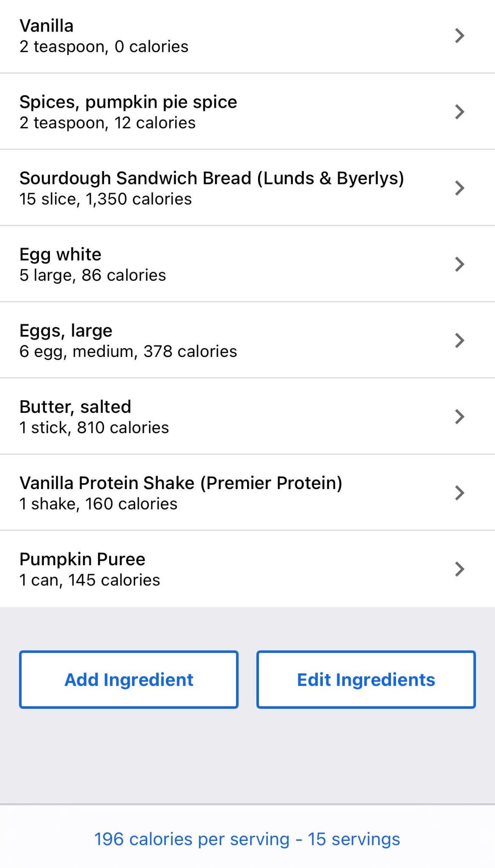Select Vanilla Protein Shake (Premier Protein)
495x868 pixels.
tap(181, 483)
